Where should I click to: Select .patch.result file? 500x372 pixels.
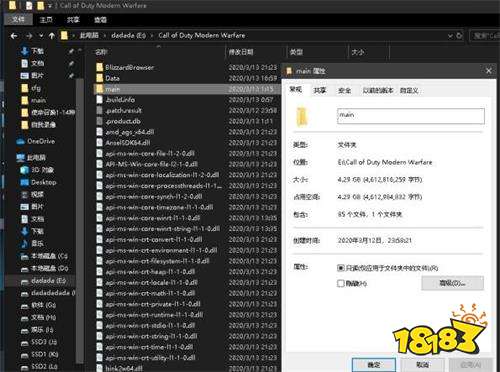pos(119,110)
